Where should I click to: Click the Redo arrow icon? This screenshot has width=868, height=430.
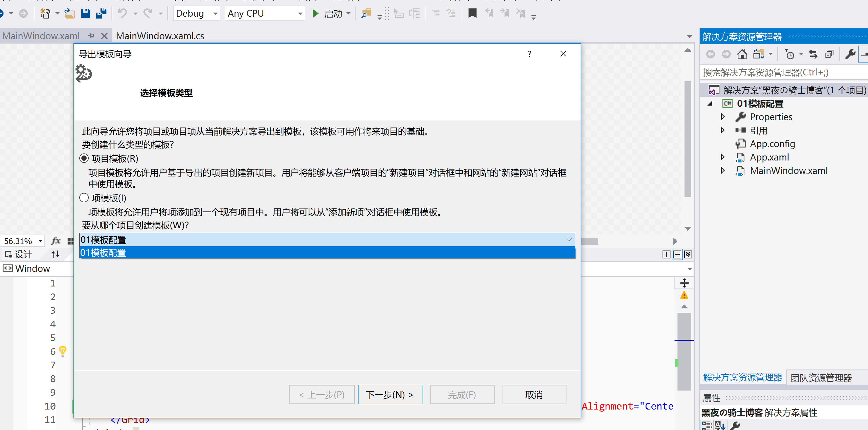[x=148, y=13]
